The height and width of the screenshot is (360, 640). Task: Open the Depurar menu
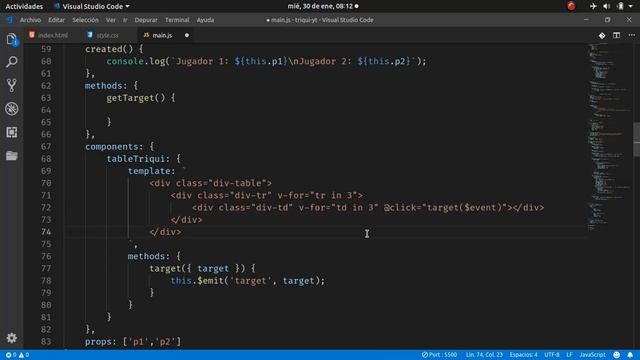146,20
